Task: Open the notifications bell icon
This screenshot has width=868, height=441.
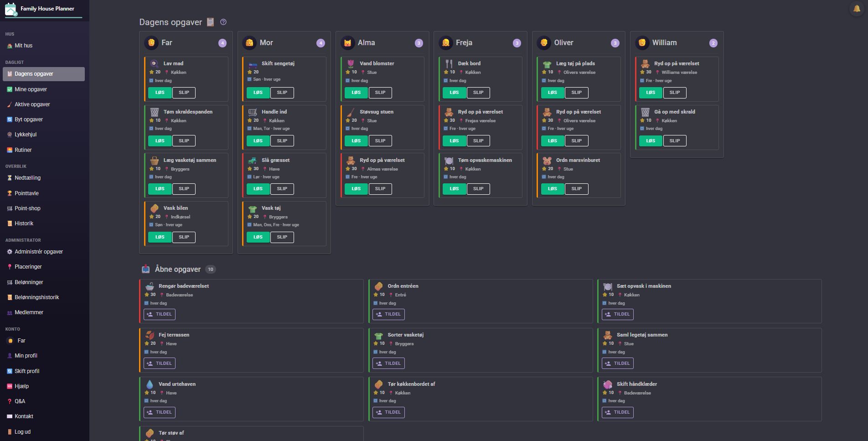Action: pyautogui.click(x=857, y=9)
